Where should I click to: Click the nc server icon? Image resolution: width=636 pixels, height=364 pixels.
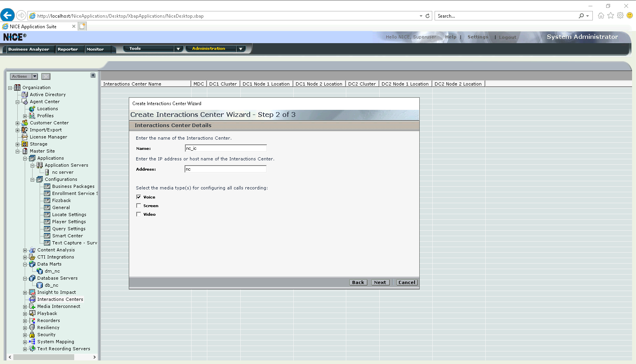coord(47,172)
